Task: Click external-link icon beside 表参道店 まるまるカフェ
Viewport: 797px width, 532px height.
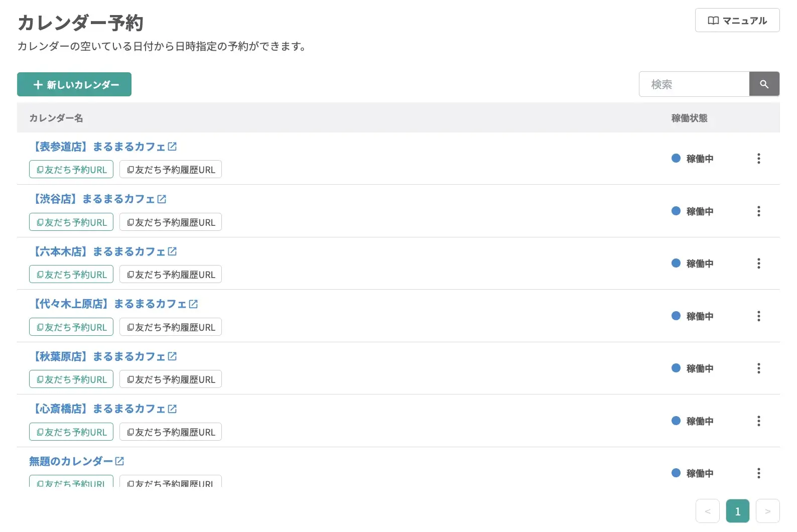Action: click(172, 147)
